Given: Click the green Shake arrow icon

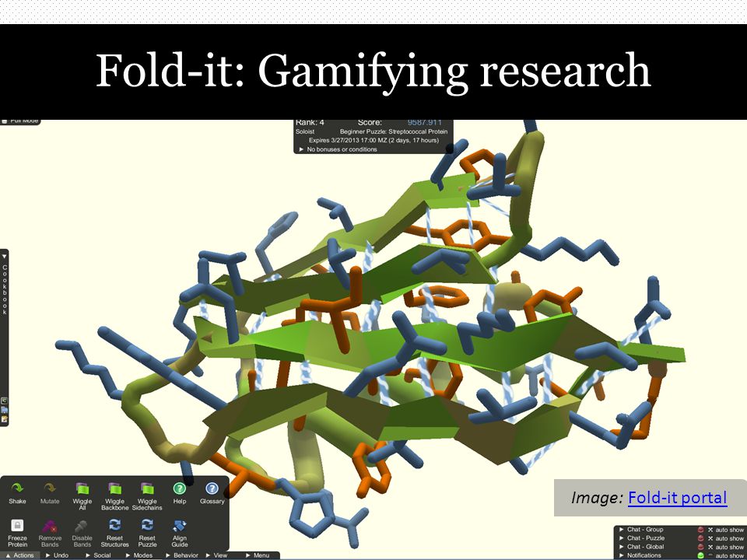Looking at the screenshot, I should coord(17,488).
